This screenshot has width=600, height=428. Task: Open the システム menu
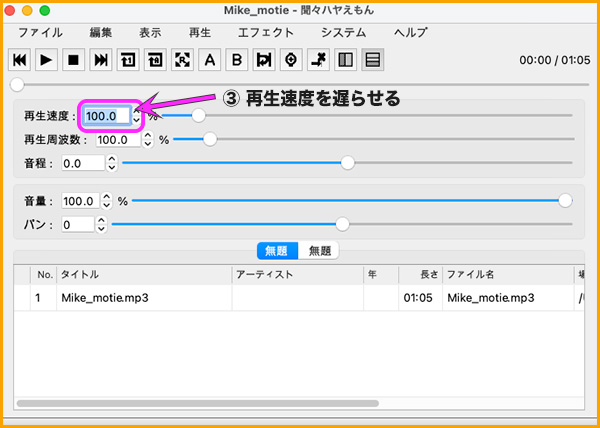click(x=344, y=33)
